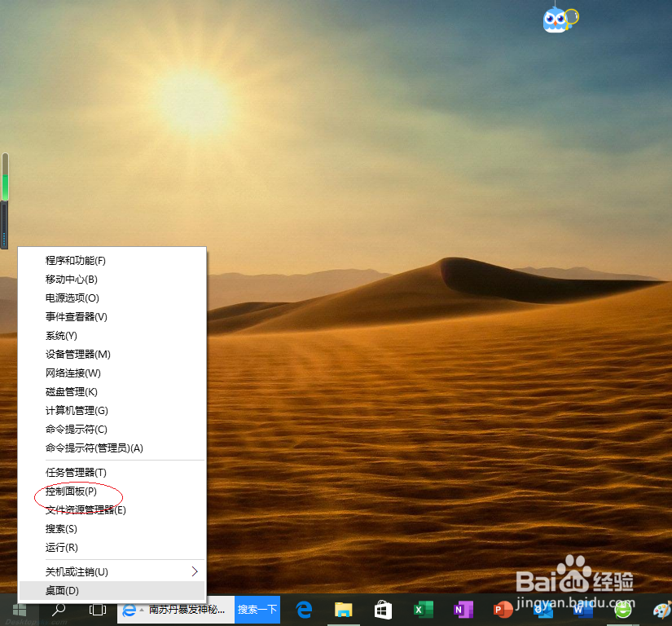Click the blue owl desktop mascot
The height and width of the screenshot is (626, 672).
pos(560,20)
